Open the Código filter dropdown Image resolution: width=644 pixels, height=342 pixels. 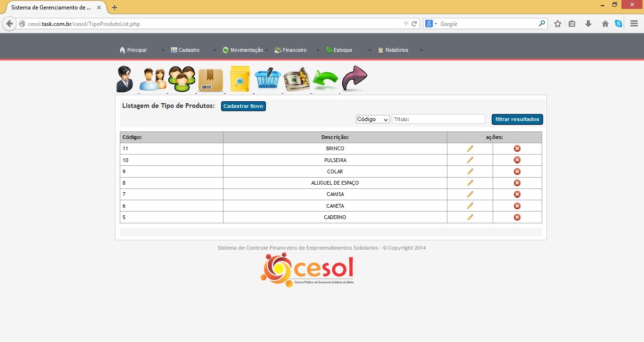click(x=372, y=120)
